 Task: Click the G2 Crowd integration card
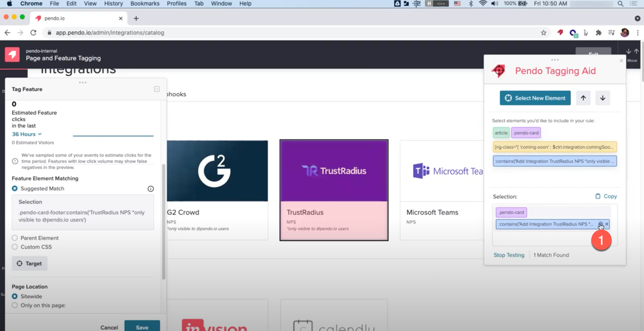click(x=217, y=190)
